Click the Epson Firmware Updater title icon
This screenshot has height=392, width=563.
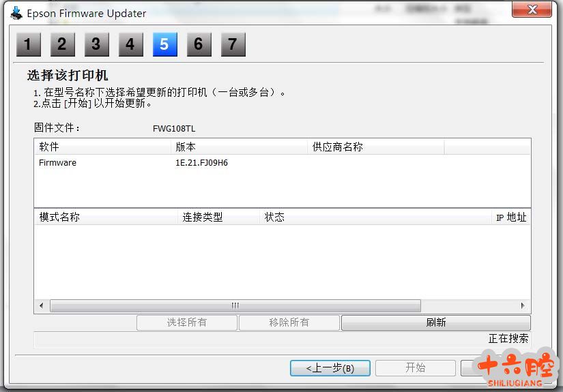coord(16,14)
